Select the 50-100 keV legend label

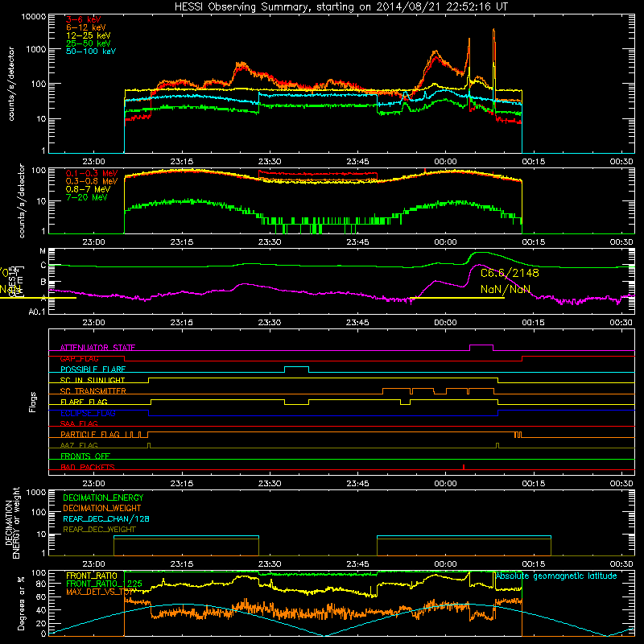tap(91, 51)
